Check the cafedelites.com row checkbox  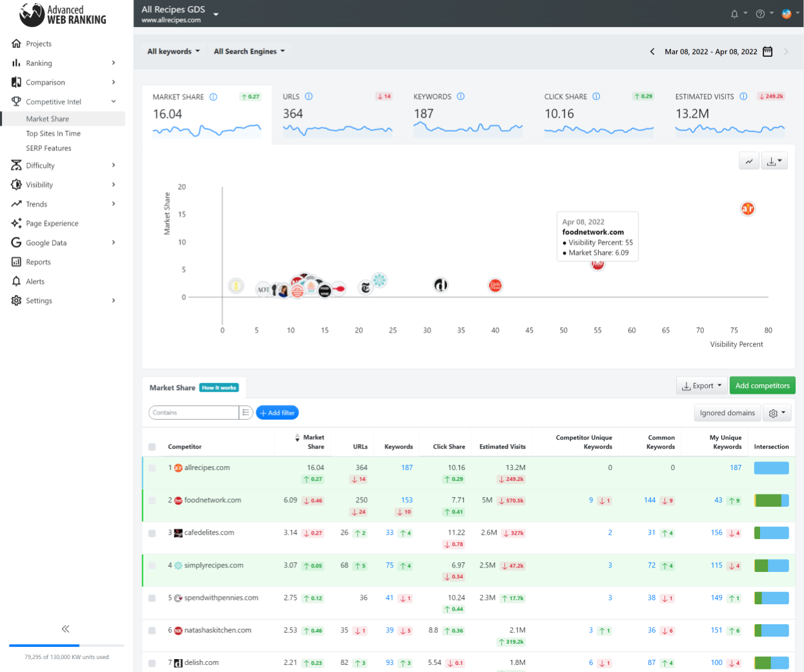click(x=152, y=533)
